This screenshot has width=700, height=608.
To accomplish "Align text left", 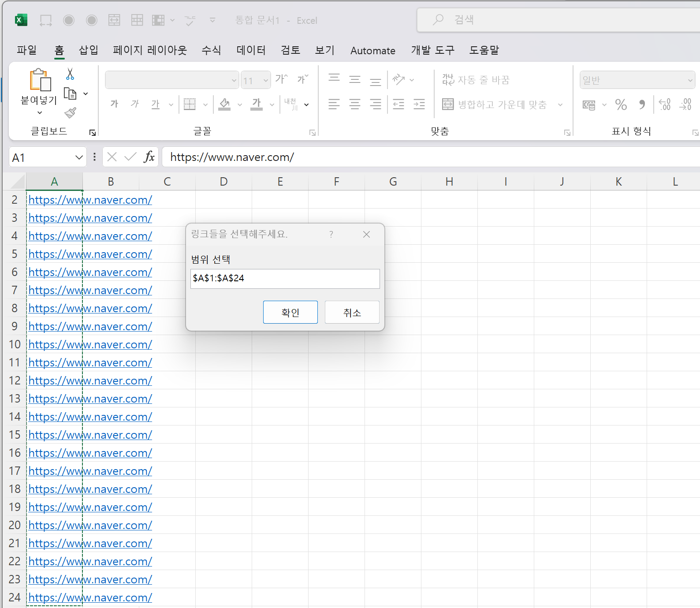I will [334, 104].
